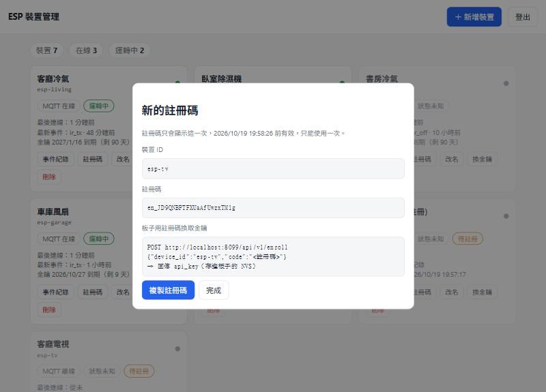Click the 新增裝置 button in the header
Viewport: 546px width, 392px height.
[474, 16]
